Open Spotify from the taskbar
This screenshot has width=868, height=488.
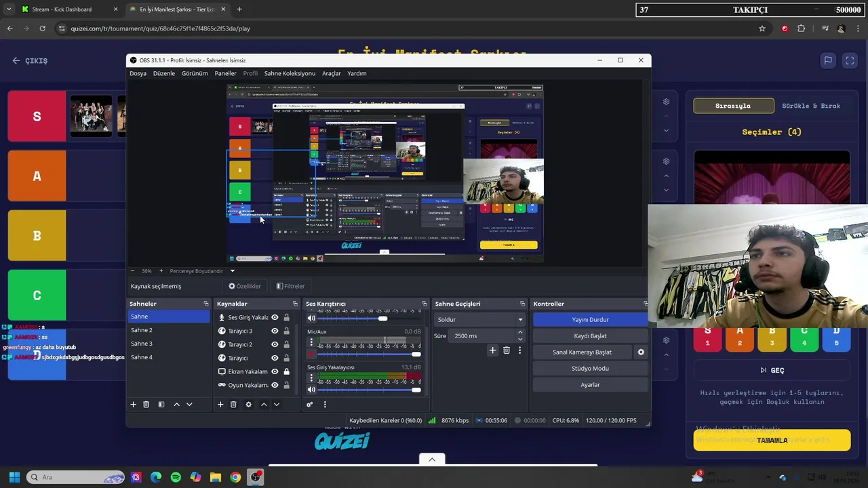[176, 477]
